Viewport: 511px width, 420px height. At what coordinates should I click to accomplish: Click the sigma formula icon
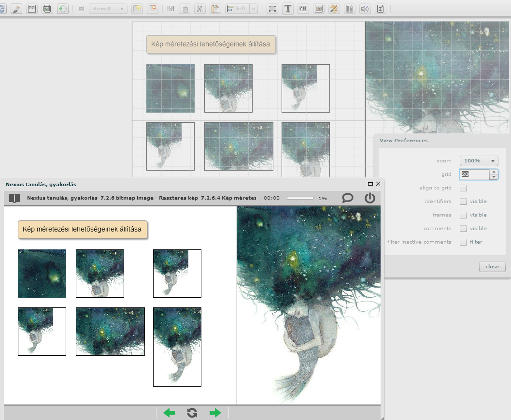[x=380, y=9]
